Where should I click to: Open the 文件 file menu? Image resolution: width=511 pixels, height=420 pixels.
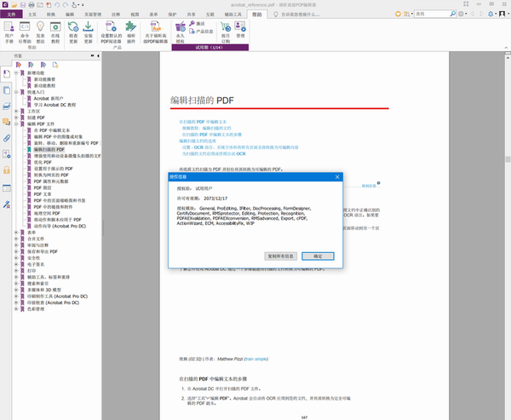click(x=11, y=14)
